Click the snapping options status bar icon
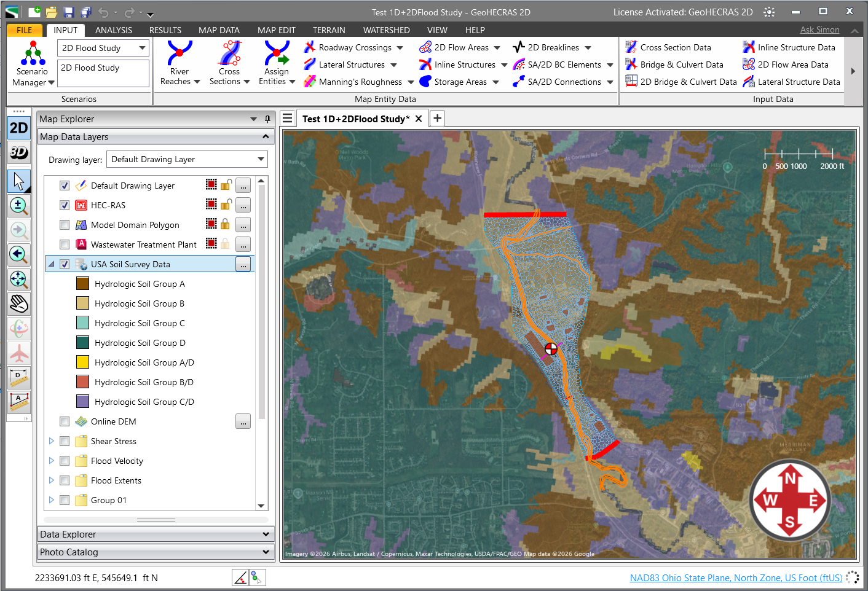This screenshot has height=591, width=868. 258,577
